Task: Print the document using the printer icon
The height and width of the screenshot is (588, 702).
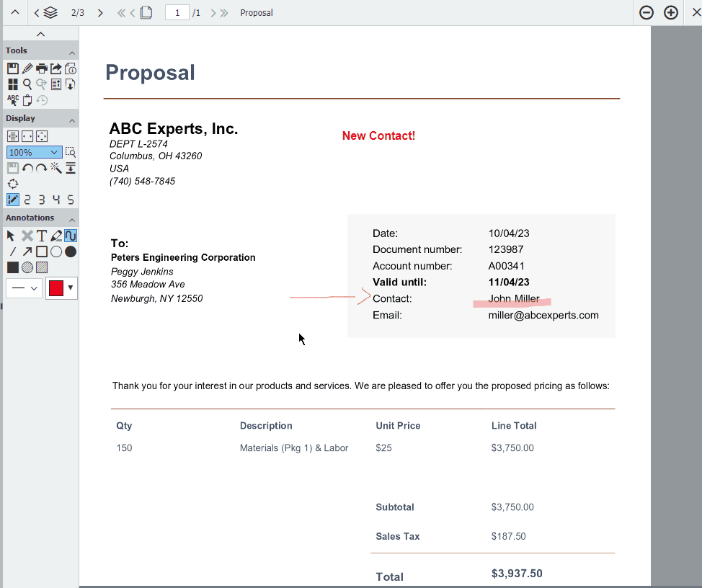Action: pos(41,68)
